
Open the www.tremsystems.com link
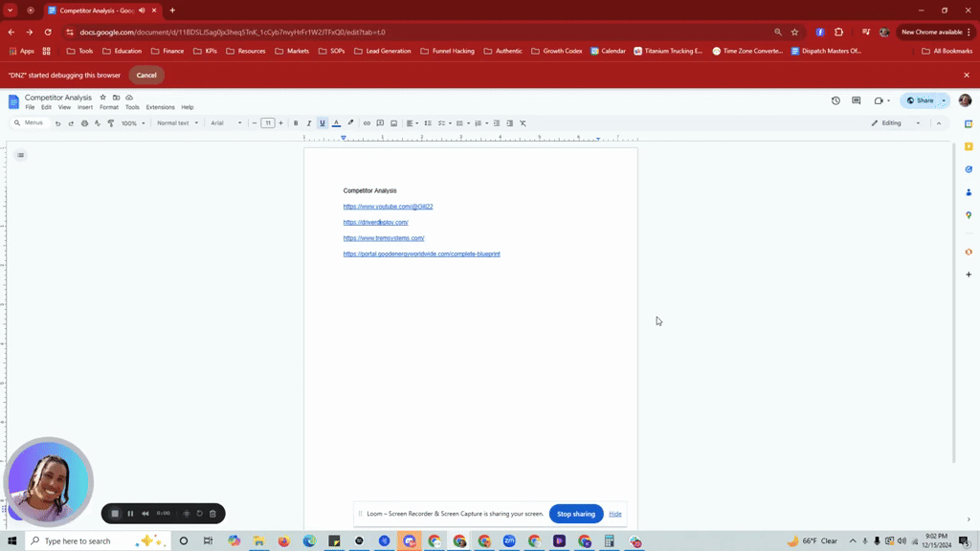click(x=384, y=238)
